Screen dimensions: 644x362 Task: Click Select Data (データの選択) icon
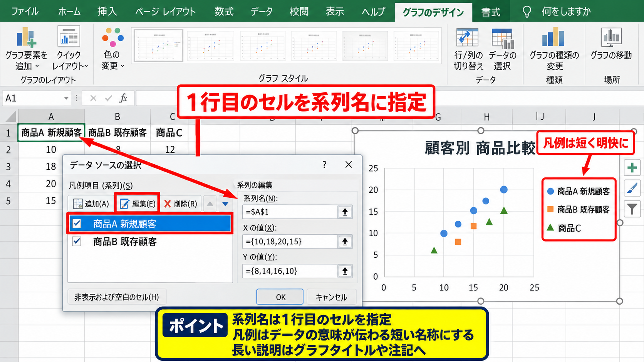502,38
